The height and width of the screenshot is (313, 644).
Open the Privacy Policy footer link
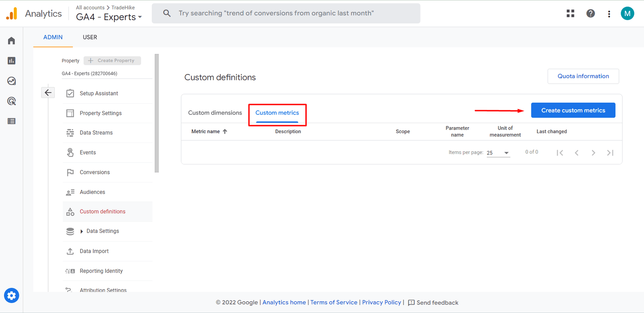click(x=382, y=303)
